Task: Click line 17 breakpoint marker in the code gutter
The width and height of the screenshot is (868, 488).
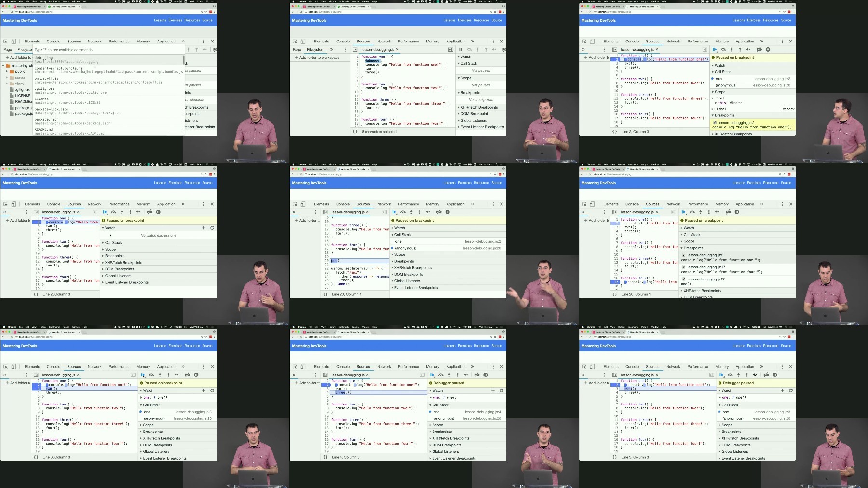Action: [616, 282]
